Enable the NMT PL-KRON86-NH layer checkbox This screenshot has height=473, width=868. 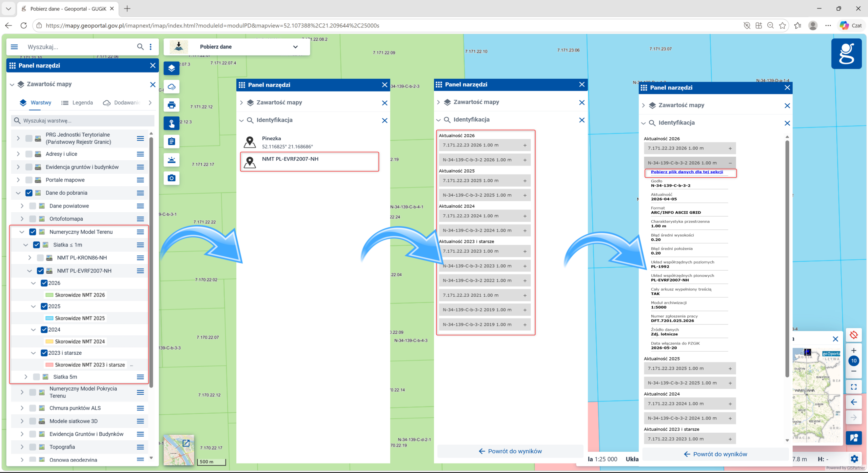click(40, 258)
